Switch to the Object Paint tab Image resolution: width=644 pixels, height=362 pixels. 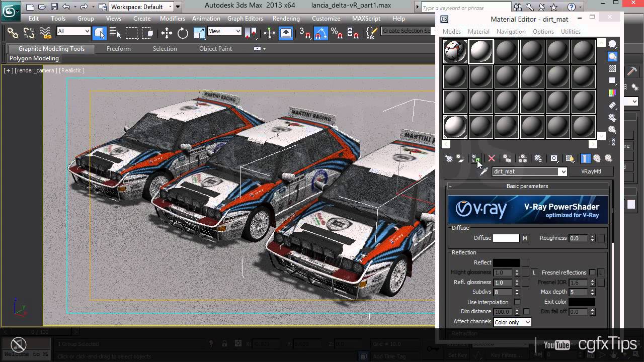[x=215, y=49]
